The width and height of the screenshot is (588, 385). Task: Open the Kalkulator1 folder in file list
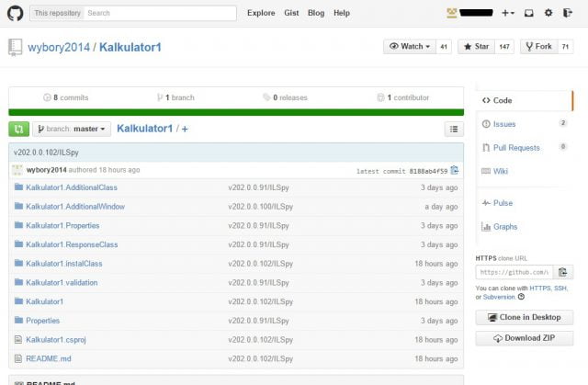pos(45,301)
